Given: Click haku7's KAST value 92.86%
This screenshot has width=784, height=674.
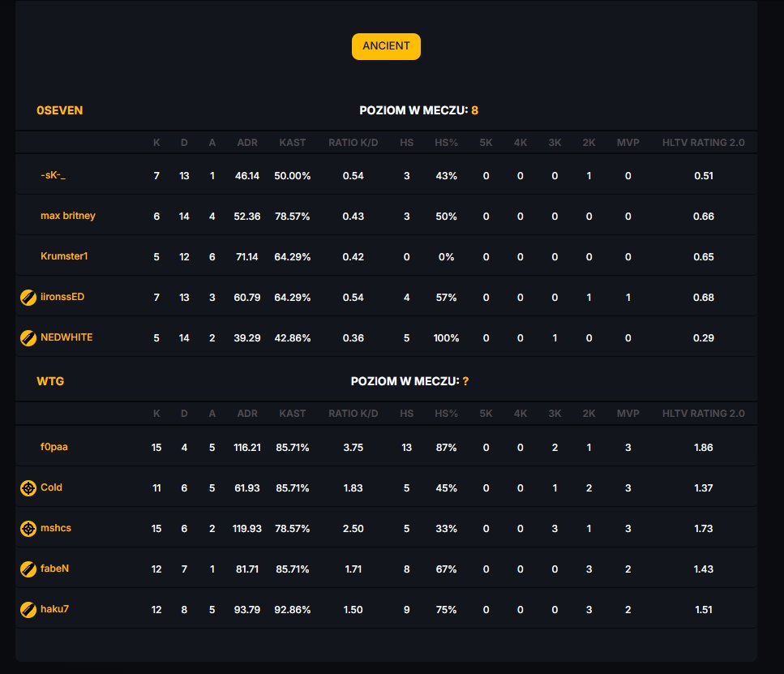Looking at the screenshot, I should point(293,610).
